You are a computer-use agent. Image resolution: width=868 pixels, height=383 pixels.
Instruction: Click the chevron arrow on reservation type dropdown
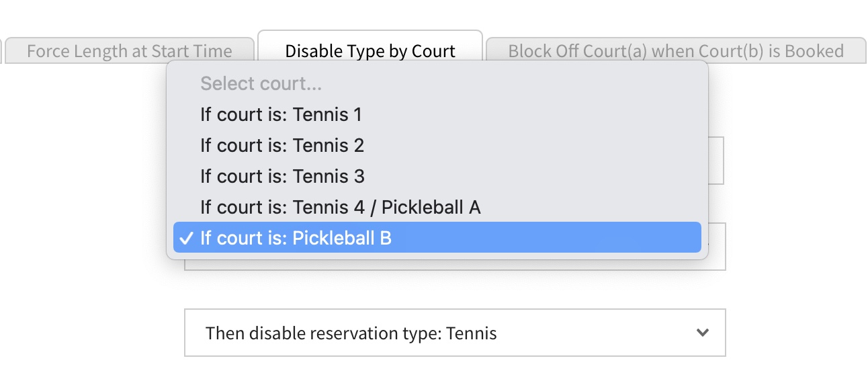pyautogui.click(x=703, y=333)
